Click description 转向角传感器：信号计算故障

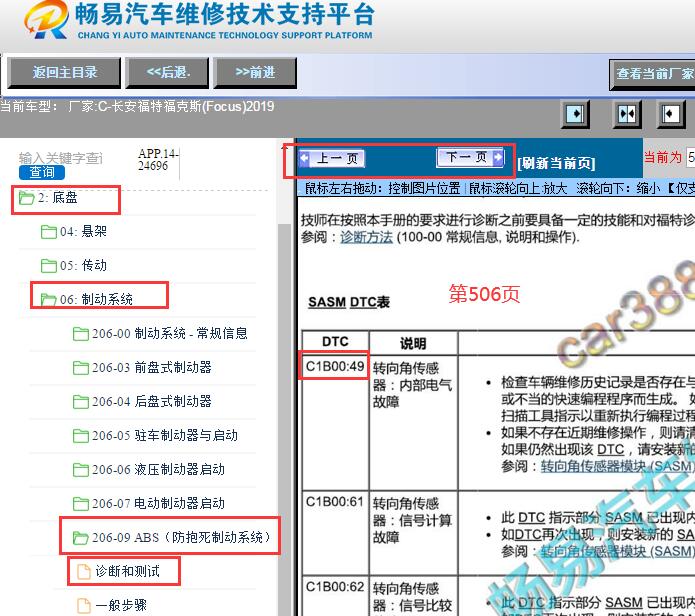click(412, 521)
